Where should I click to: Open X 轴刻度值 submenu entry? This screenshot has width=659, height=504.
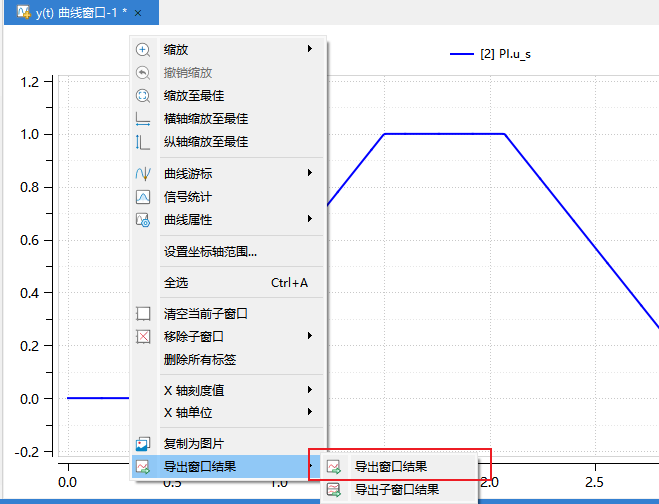(229, 391)
